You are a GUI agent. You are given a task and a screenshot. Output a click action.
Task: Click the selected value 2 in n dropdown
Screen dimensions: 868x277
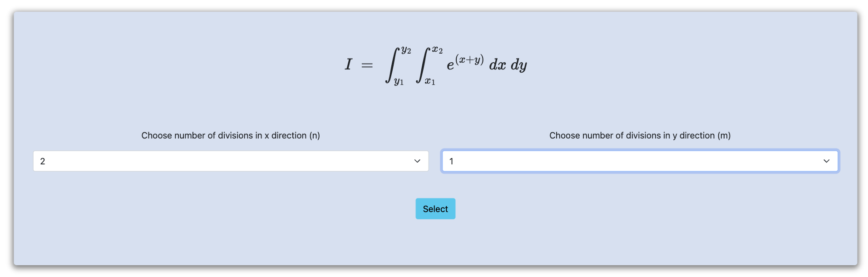[43, 161]
